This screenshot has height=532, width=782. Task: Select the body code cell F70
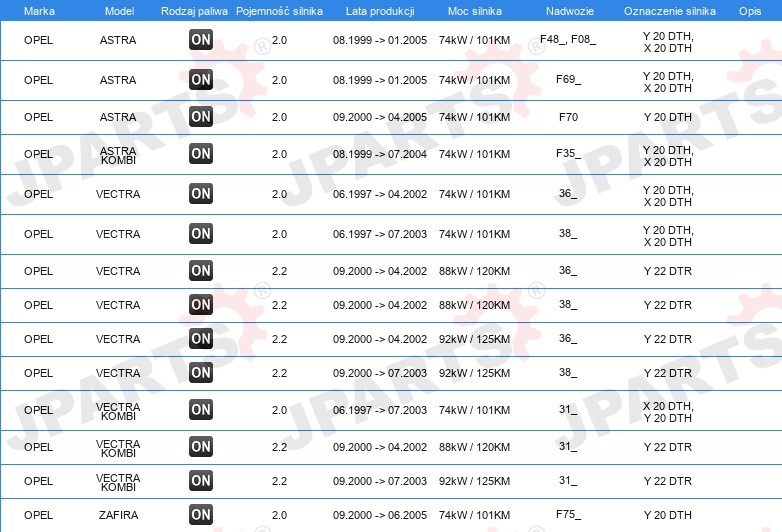point(569,117)
